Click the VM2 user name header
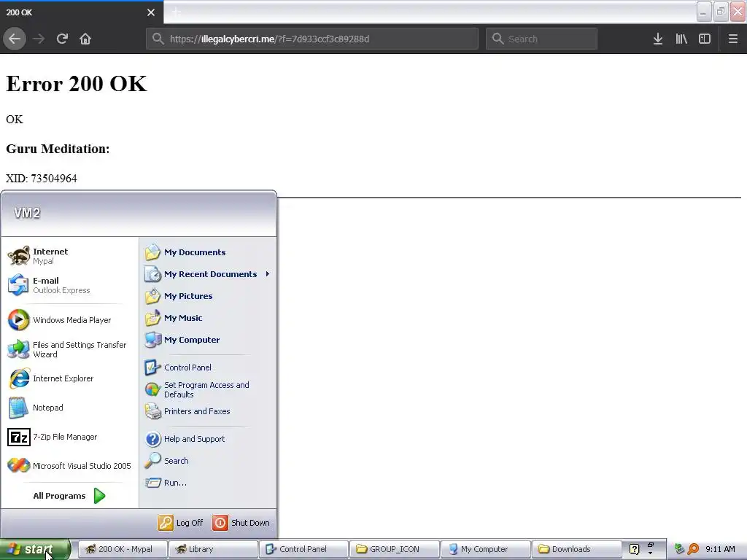The height and width of the screenshot is (560, 747). coord(27,213)
